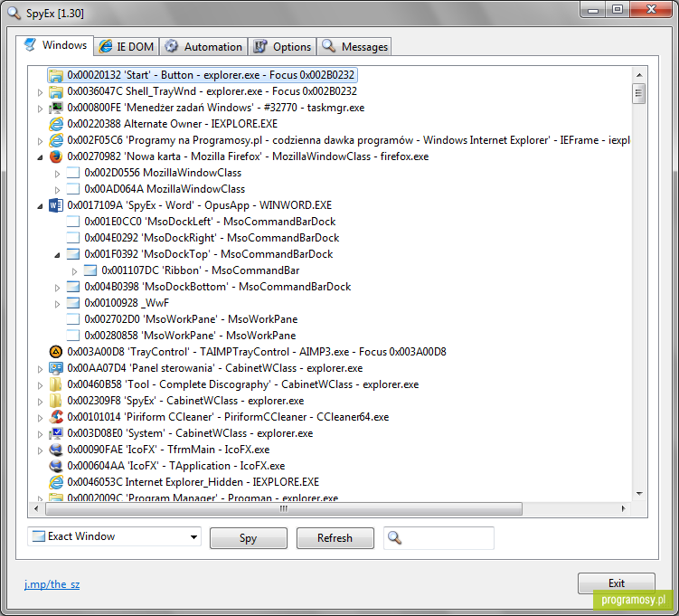This screenshot has width=679, height=616.
Task: Click the taskmgr.exe row icon
Action: pyautogui.click(x=56, y=108)
